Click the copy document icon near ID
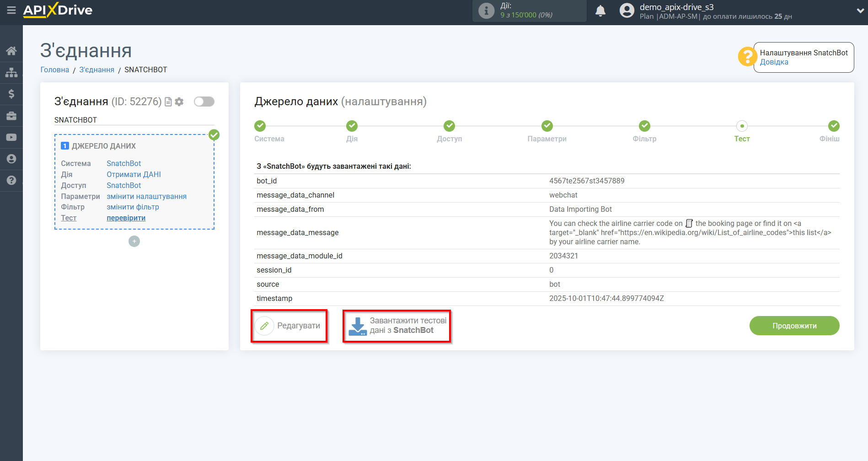Viewport: 868px width, 461px height. (168, 102)
